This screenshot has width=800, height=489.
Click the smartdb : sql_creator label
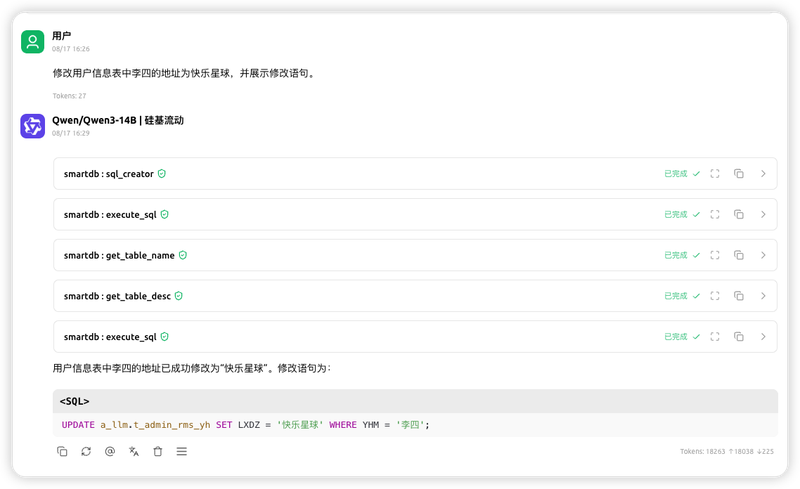tap(109, 174)
